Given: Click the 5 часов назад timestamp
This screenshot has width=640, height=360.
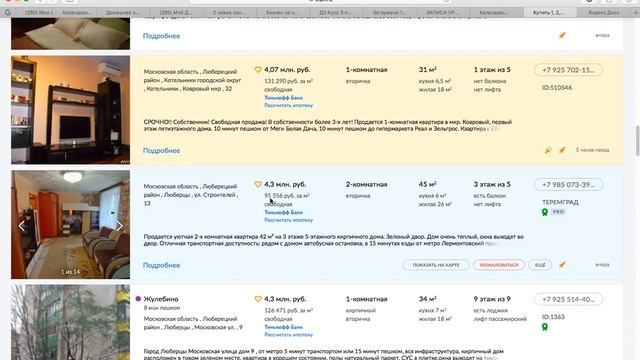Looking at the screenshot, I should (x=592, y=150).
